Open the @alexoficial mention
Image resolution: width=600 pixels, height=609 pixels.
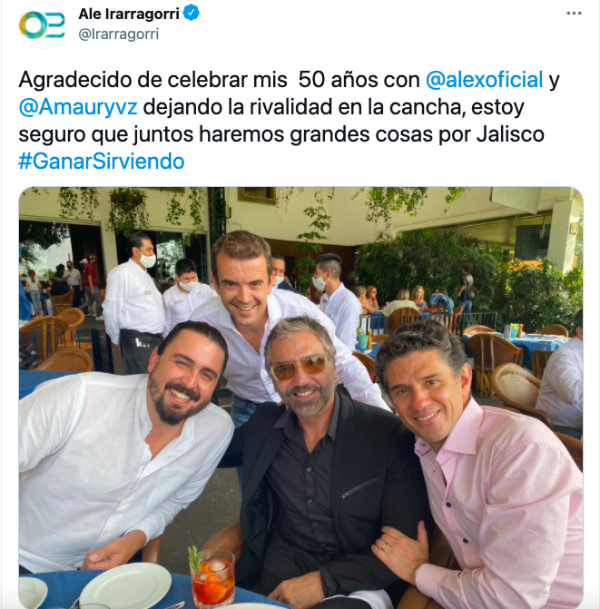(x=484, y=80)
